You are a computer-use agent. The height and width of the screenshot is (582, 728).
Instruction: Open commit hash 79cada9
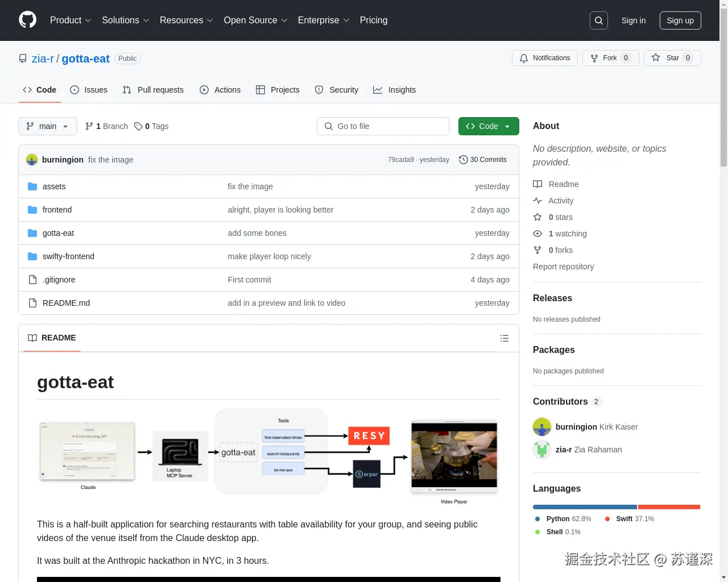point(401,160)
